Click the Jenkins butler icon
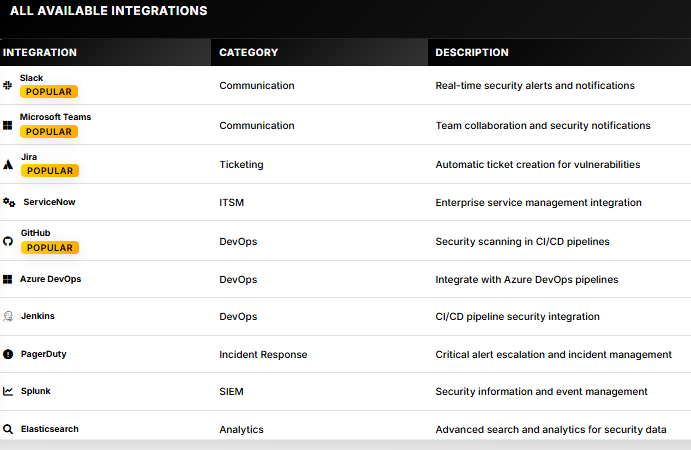691x450 pixels. [x=8, y=316]
